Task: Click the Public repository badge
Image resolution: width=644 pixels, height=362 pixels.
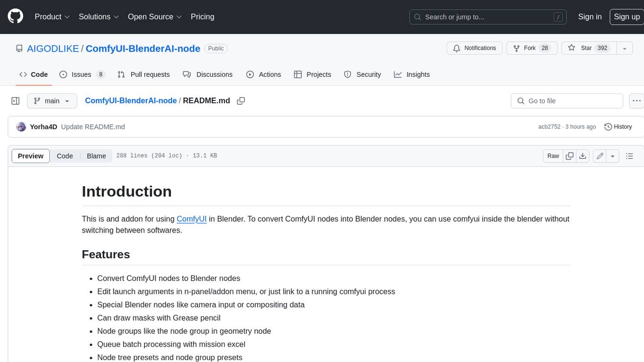Action: [x=216, y=48]
